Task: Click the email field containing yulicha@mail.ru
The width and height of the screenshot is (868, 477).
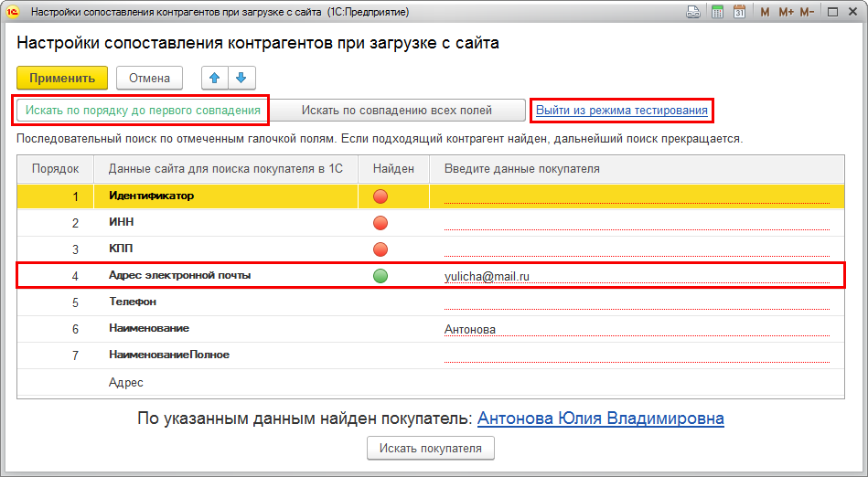Action: [x=636, y=276]
